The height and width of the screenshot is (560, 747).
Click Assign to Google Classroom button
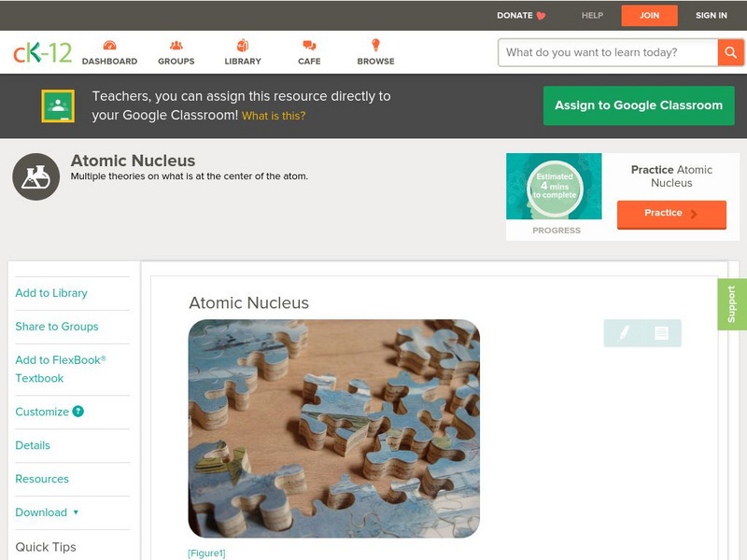tap(639, 105)
